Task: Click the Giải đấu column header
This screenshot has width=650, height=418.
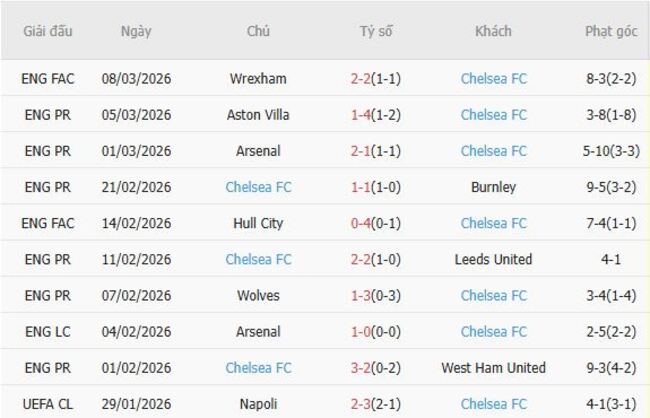Action: click(x=48, y=32)
